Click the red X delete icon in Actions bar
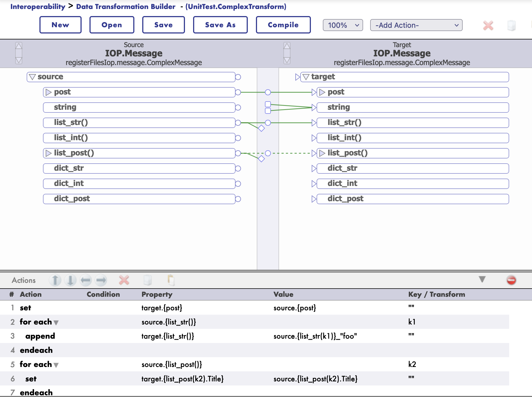 (124, 280)
